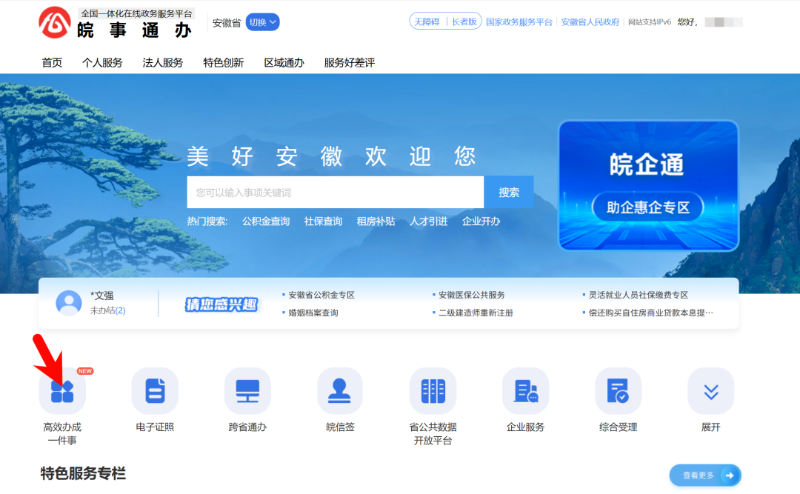
Task: Click the 搜索 button
Action: pos(509,192)
